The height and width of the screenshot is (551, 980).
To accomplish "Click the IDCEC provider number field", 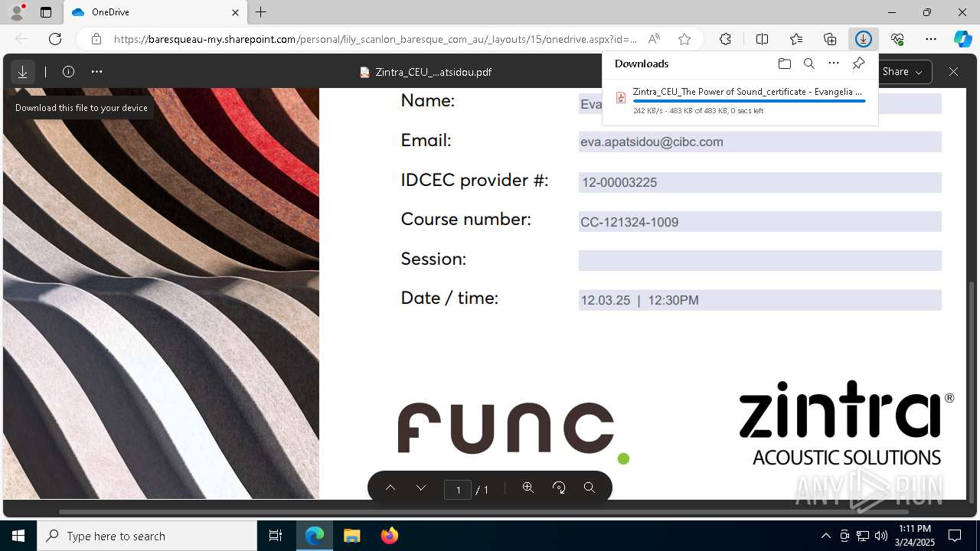I will pyautogui.click(x=759, y=182).
